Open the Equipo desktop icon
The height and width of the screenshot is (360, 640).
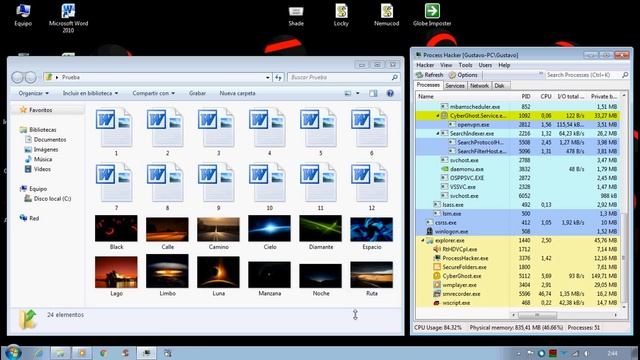coord(23,15)
